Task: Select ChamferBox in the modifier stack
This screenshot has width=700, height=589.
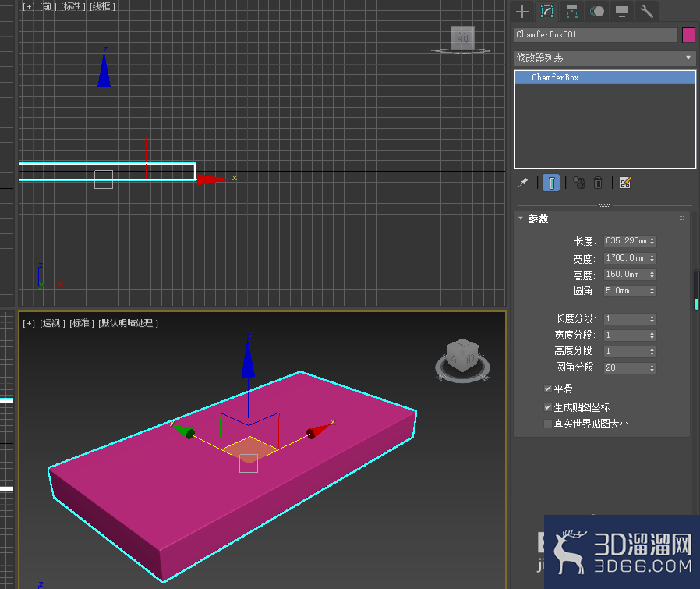Action: click(x=605, y=77)
